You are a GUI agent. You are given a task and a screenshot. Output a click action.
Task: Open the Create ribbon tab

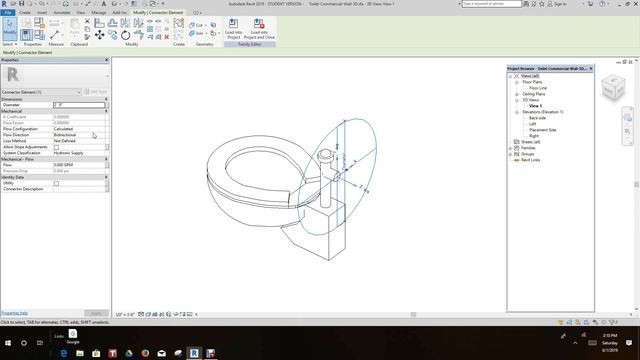coord(25,13)
